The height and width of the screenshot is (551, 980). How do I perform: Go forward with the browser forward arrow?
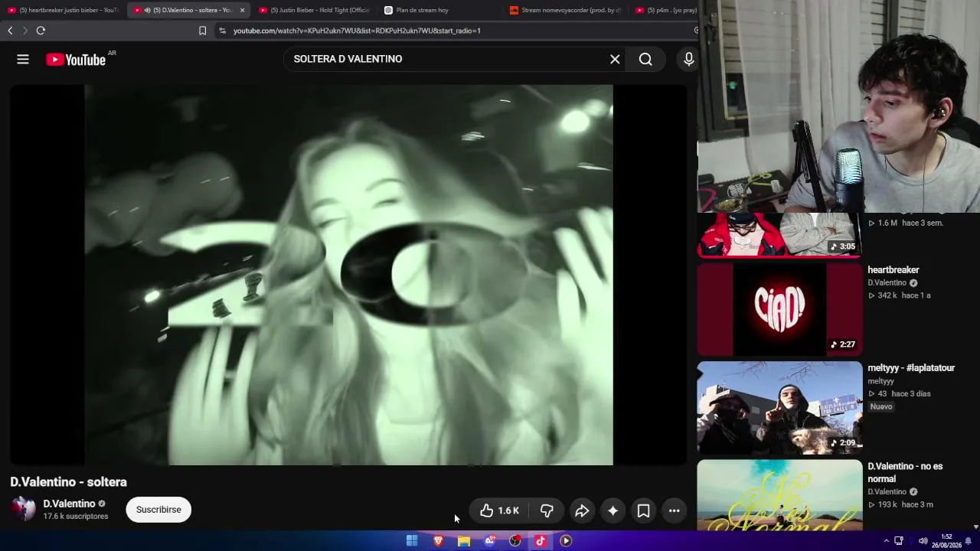pos(24,31)
